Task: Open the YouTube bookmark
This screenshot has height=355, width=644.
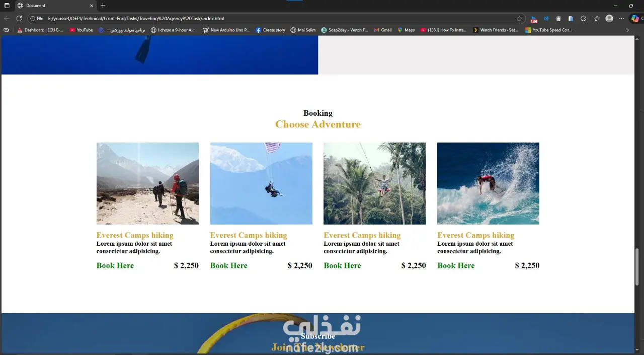Action: tap(81, 30)
